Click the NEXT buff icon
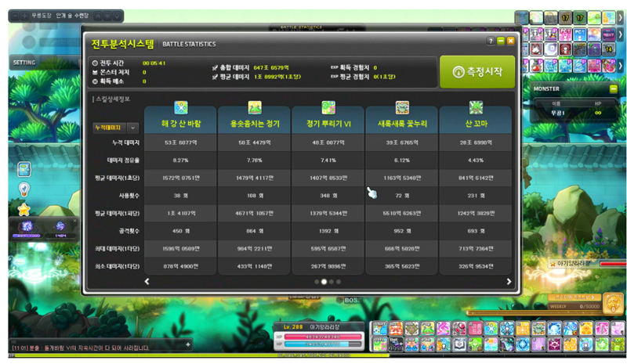 click(x=609, y=34)
